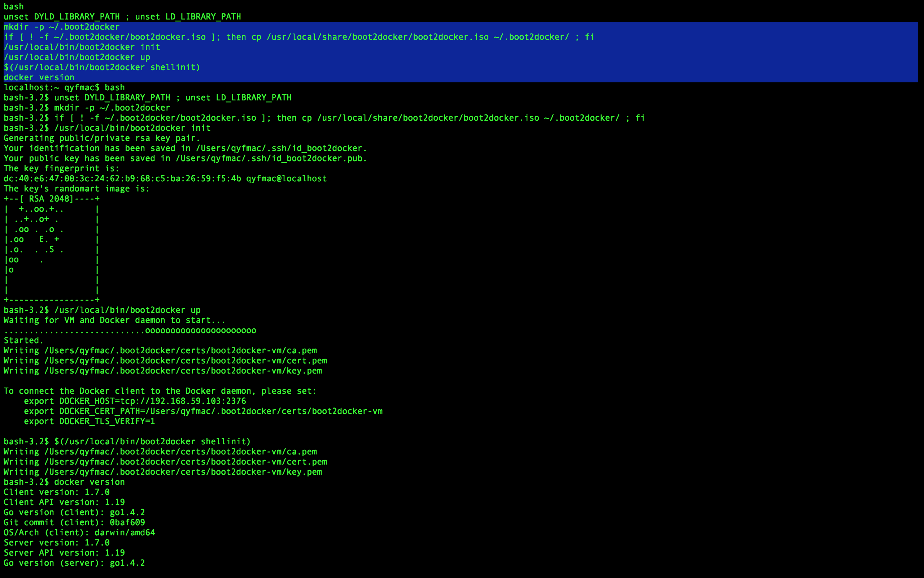924x578 pixels.
Task: Click the 'bash-3.2$ /usr/local/bin/boot2docker init' prompt line
Action: 107,128
